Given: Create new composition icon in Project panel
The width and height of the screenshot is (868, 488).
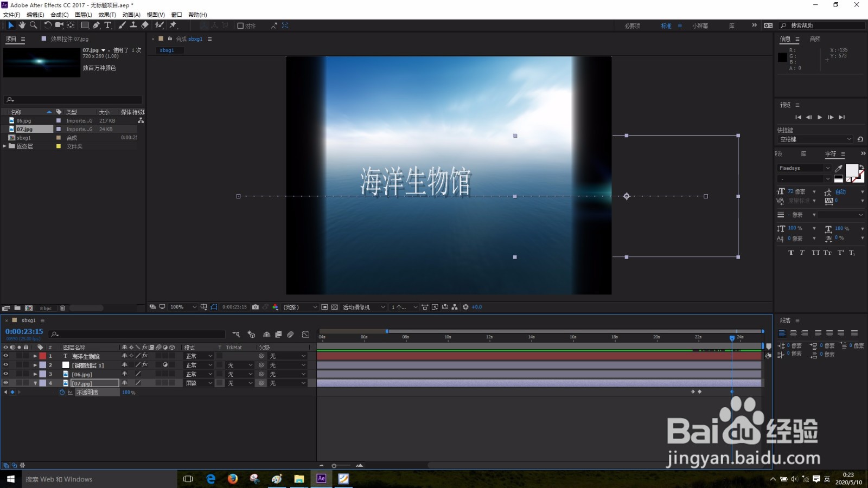Looking at the screenshot, I should [29, 308].
